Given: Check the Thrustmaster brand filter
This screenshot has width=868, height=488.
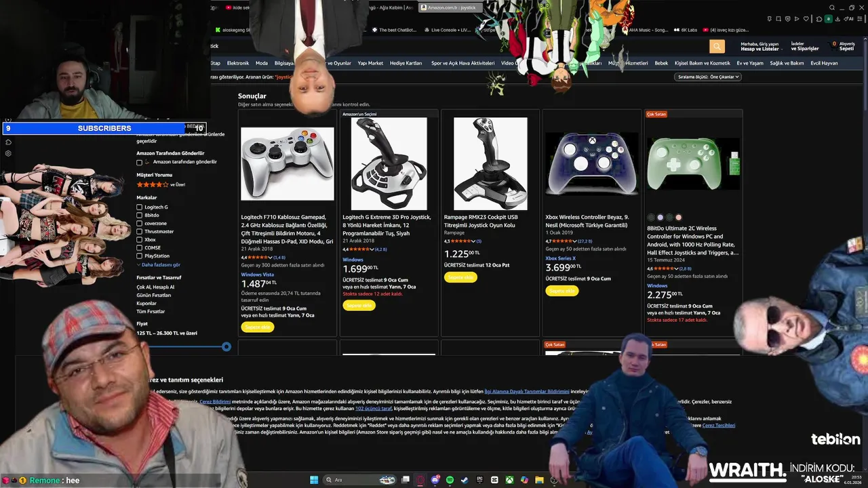Looking at the screenshot, I should tap(139, 231).
